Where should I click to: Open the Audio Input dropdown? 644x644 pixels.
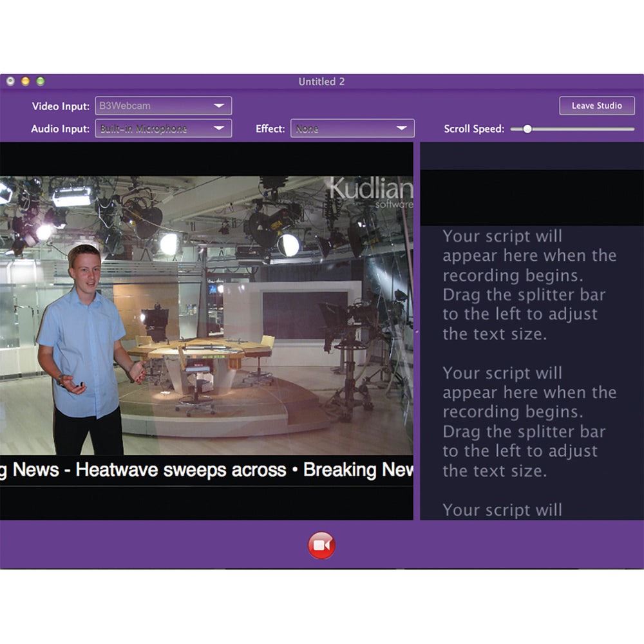tap(164, 129)
